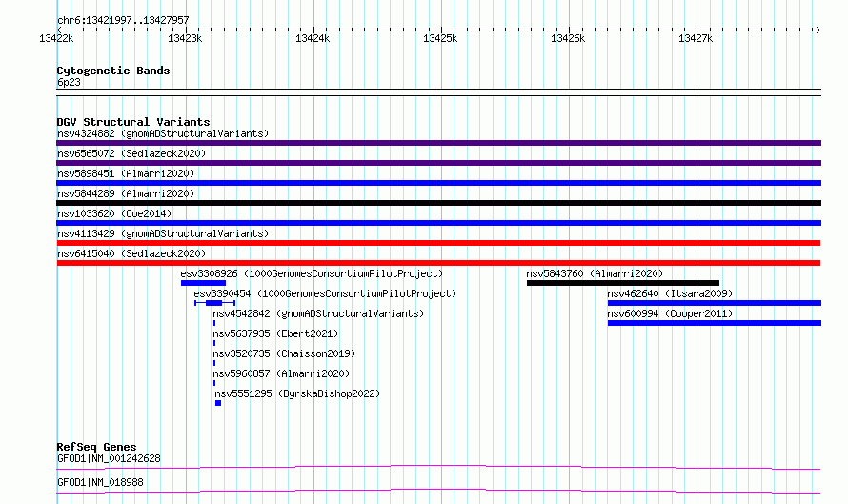Open the nsv5637935 Ebert2021 label

point(275,333)
